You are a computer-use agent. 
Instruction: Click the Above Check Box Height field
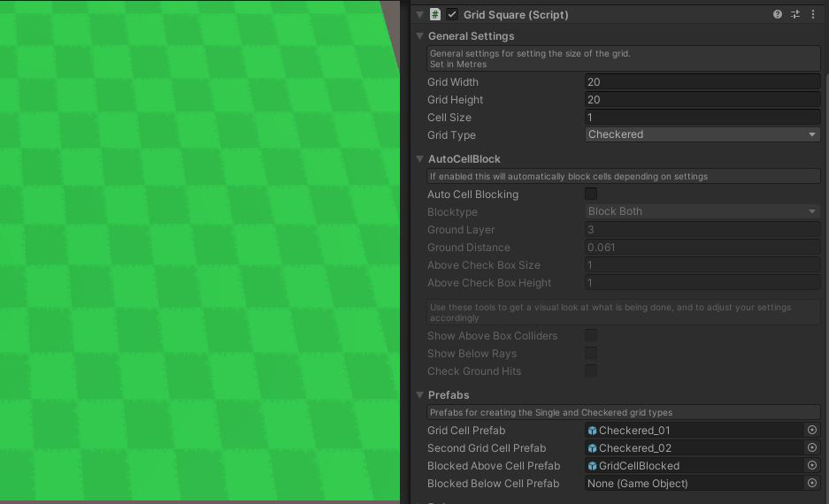point(702,283)
